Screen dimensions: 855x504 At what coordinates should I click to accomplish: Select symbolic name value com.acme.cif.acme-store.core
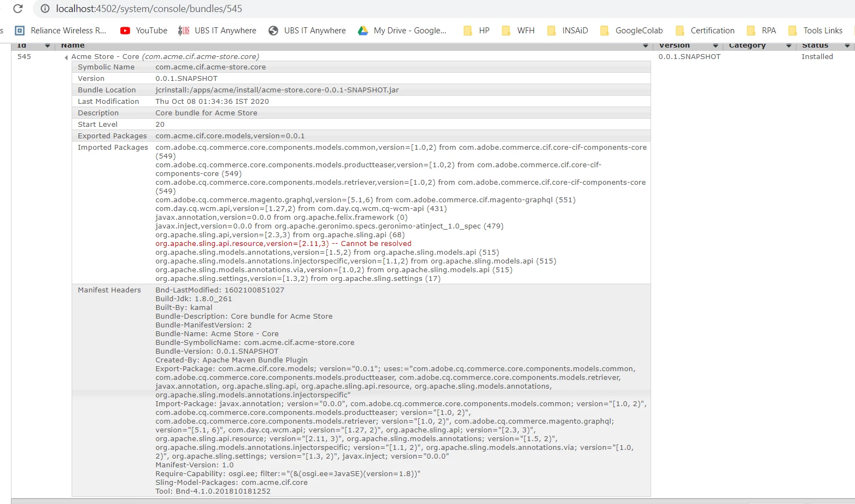pos(210,67)
